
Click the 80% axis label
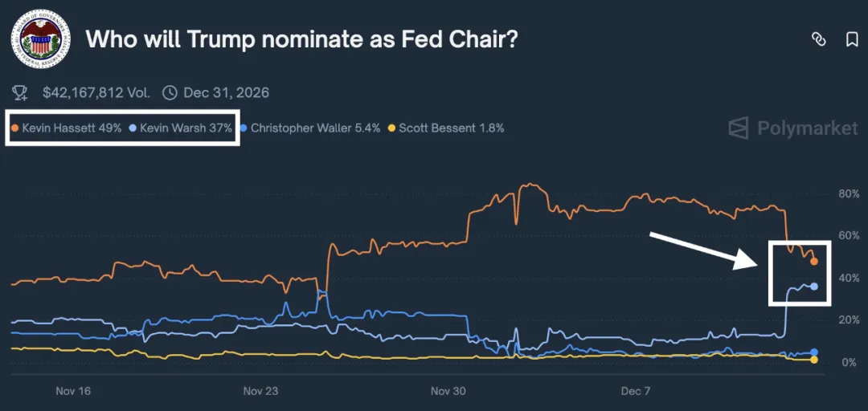tap(848, 194)
